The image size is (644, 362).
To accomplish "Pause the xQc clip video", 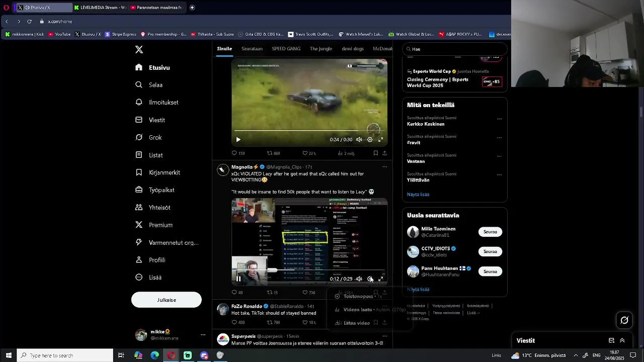I will (238, 279).
